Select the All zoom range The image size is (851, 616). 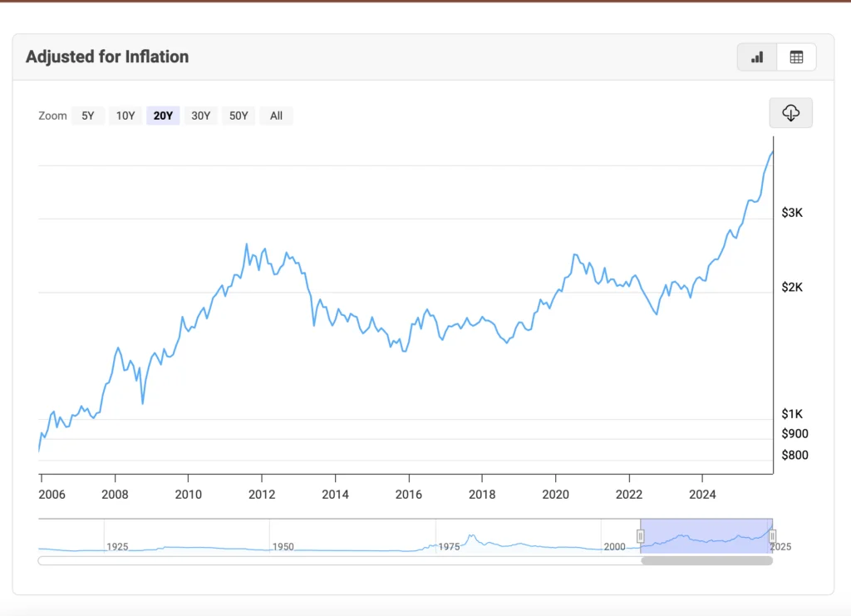(275, 116)
